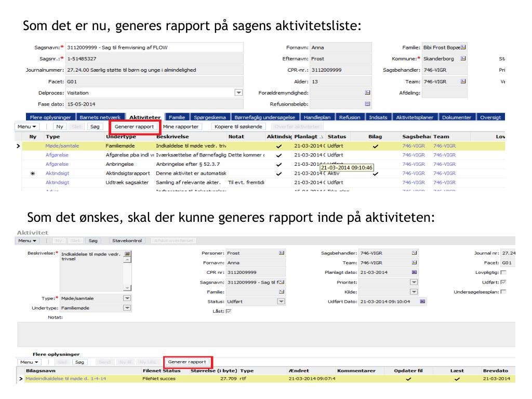
Task: Click the sort arrow on Planlagt column
Action: click(x=321, y=137)
